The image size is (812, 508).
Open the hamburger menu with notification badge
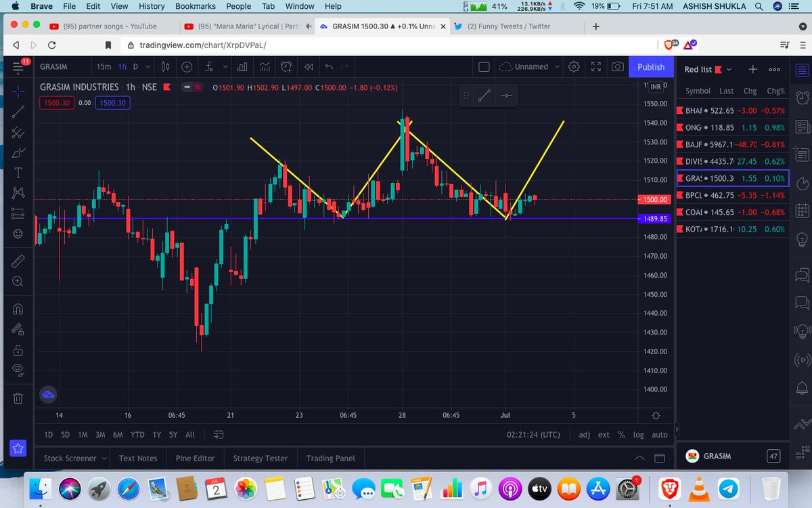click(18, 66)
